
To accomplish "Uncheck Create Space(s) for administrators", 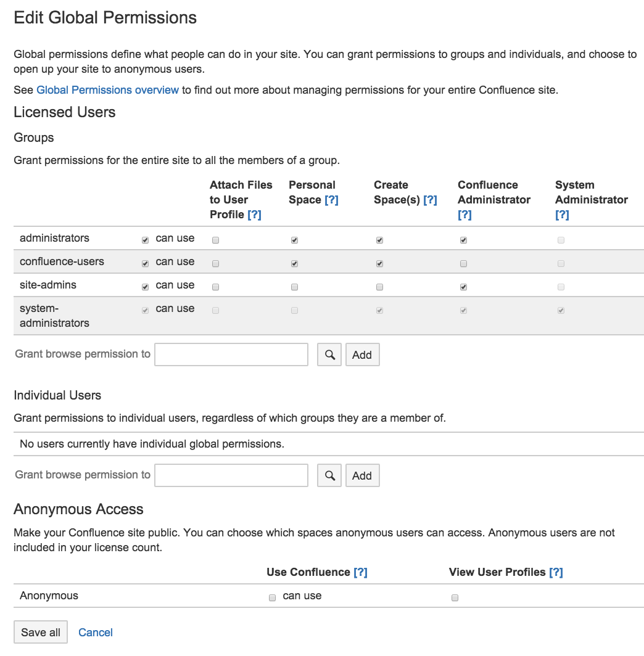I will [x=379, y=240].
